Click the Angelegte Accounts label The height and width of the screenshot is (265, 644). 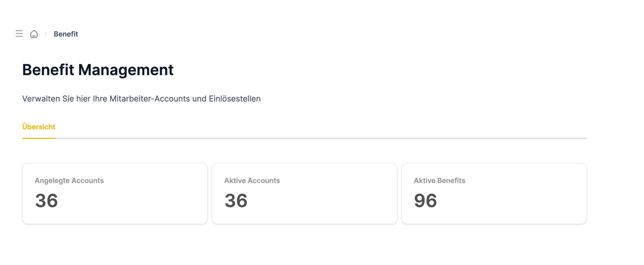(69, 181)
